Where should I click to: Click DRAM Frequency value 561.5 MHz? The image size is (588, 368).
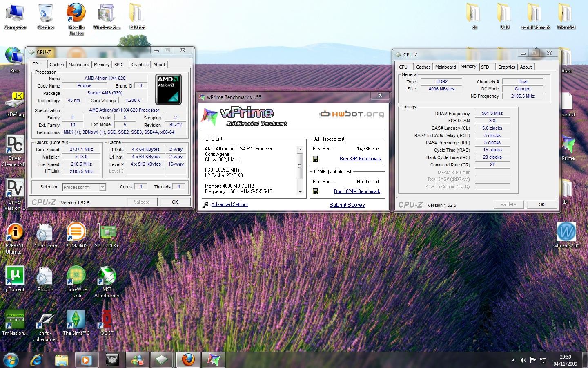click(492, 114)
